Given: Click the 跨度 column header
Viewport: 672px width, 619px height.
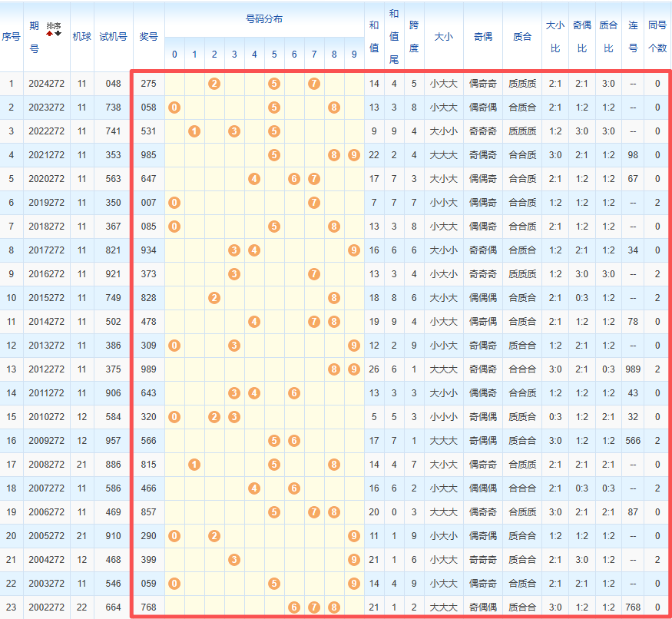Looking at the screenshot, I should click(x=414, y=36).
